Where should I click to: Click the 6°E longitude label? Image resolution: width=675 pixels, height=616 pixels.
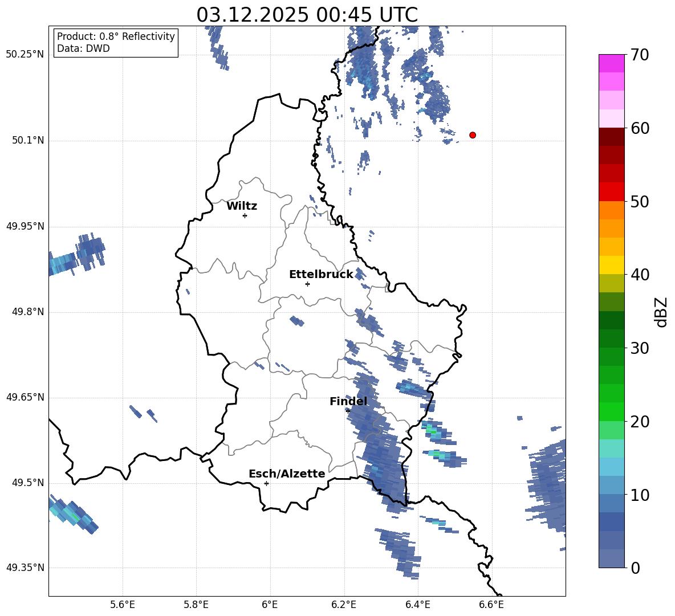pyautogui.click(x=270, y=605)
